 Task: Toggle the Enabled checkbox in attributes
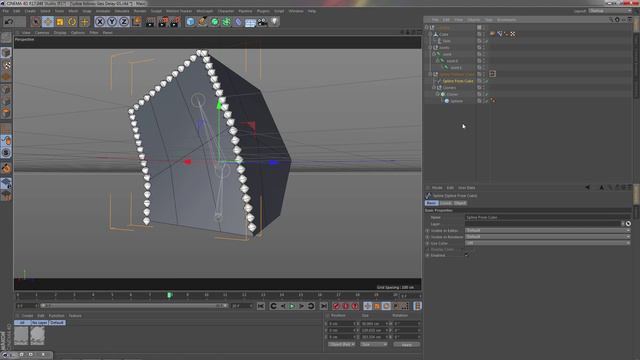(x=467, y=256)
